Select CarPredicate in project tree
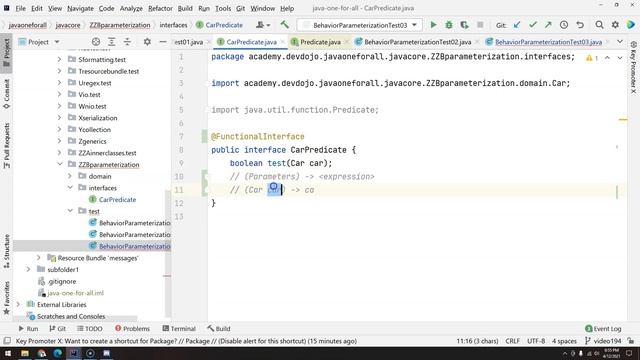 pyautogui.click(x=117, y=200)
